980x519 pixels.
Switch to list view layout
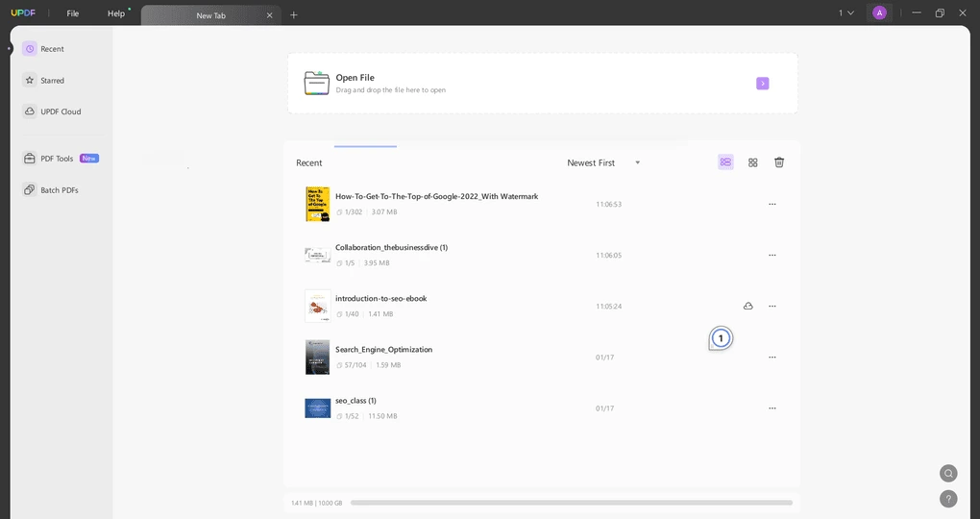725,162
